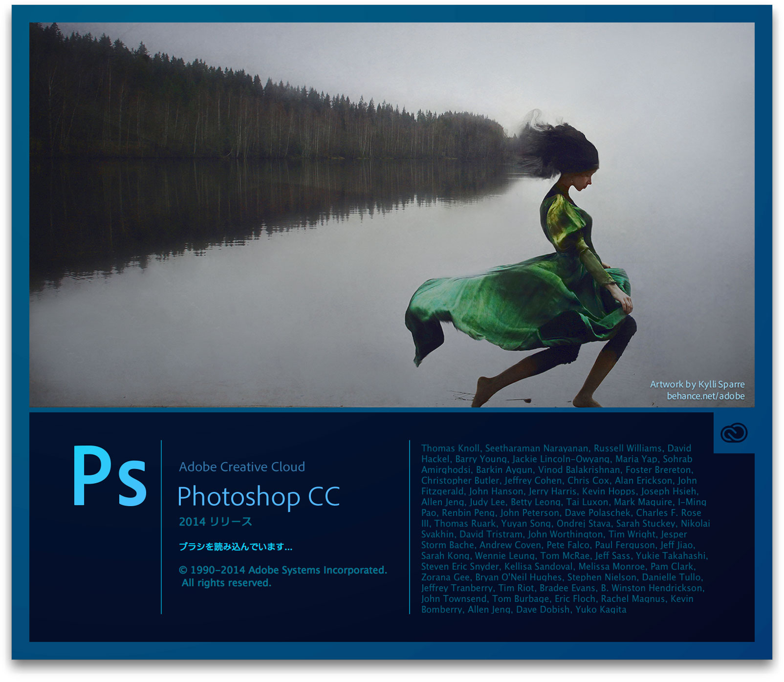
Task: Click the 'ブラシを読み込んでいます...' loading status
Action: click(x=236, y=547)
